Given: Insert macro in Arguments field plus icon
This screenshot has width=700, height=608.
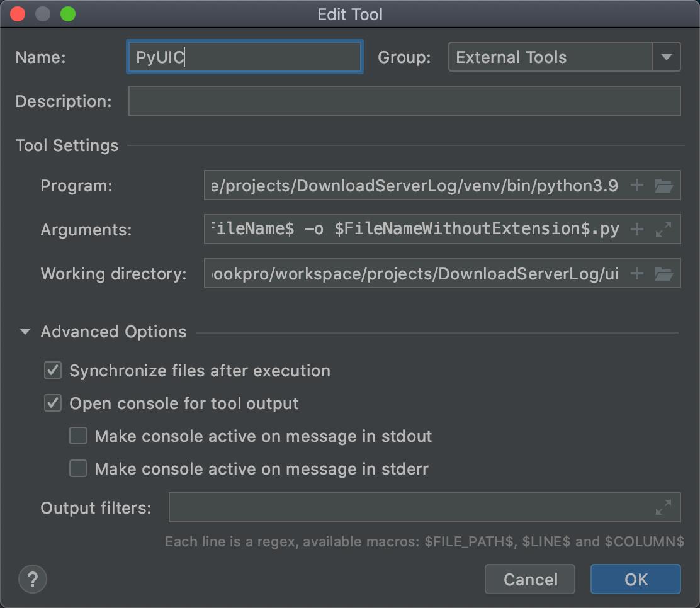Looking at the screenshot, I should tap(636, 229).
